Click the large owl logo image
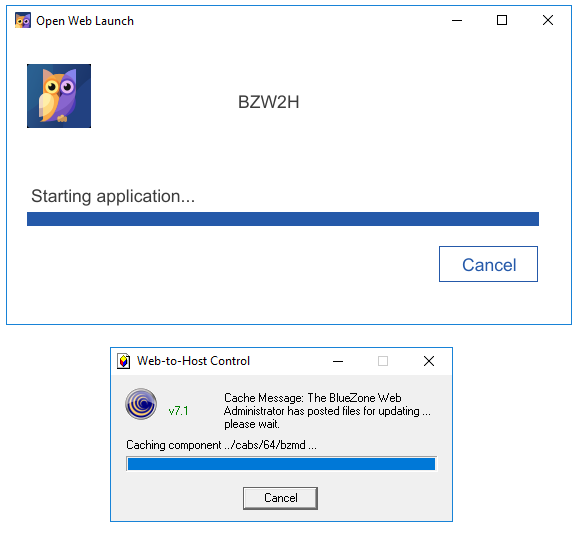Image resolution: width=577 pixels, height=554 pixels. pyautogui.click(x=59, y=96)
